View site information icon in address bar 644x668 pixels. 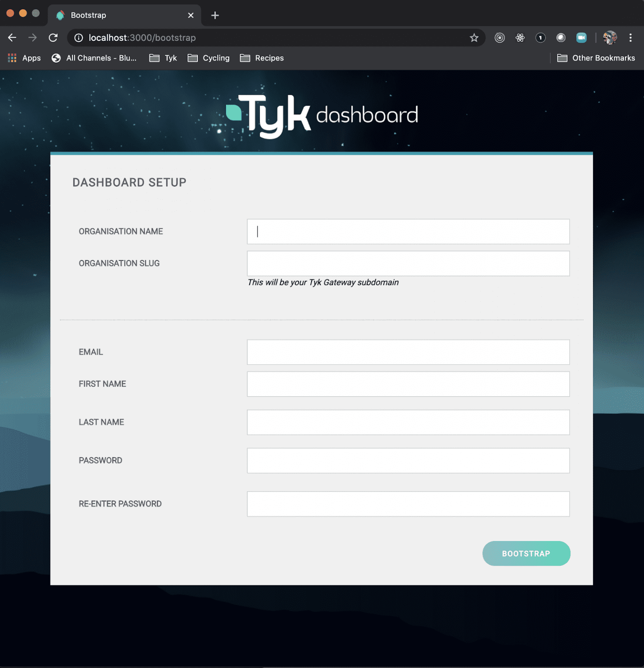coord(79,38)
